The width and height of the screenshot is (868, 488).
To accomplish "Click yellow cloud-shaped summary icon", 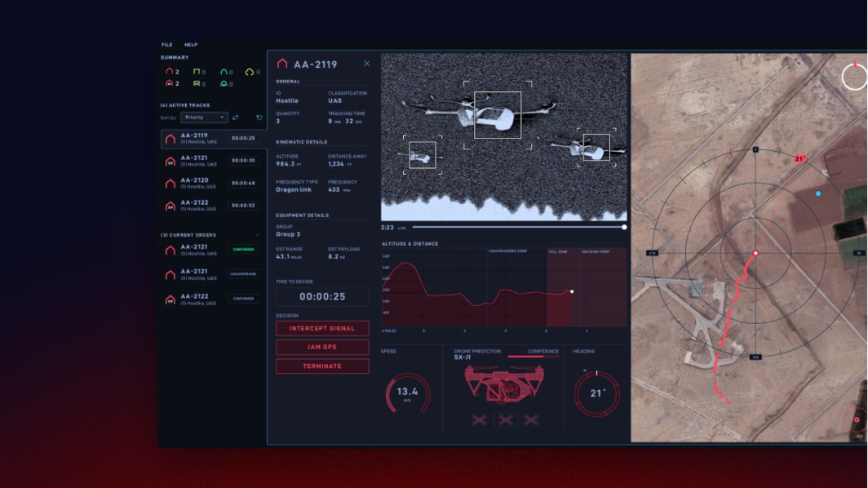I will [x=249, y=72].
